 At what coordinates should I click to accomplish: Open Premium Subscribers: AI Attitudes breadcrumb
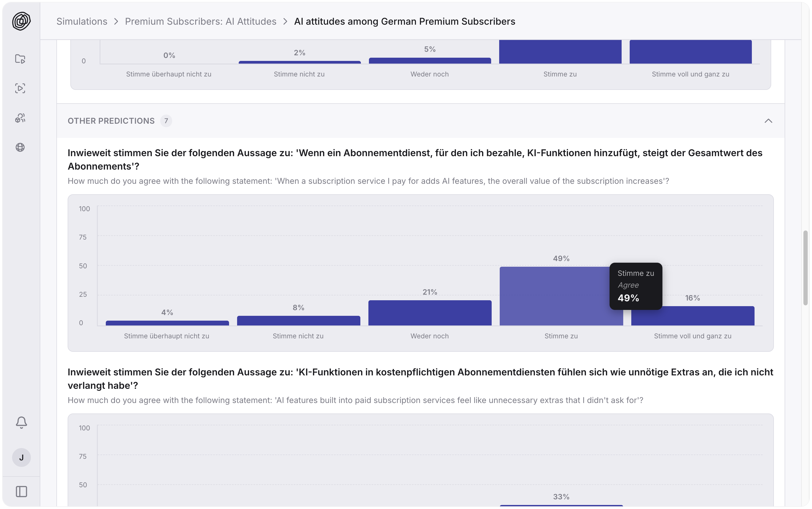200,21
